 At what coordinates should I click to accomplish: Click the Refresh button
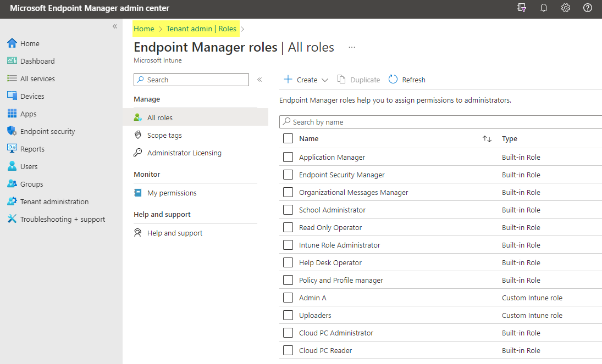coord(407,79)
